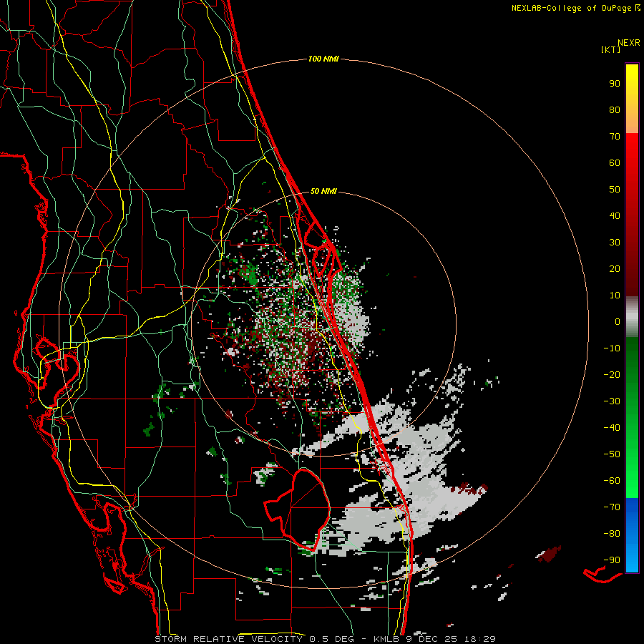Click the 50 NMI range ring label
This screenshot has width=644, height=644.
point(323,191)
